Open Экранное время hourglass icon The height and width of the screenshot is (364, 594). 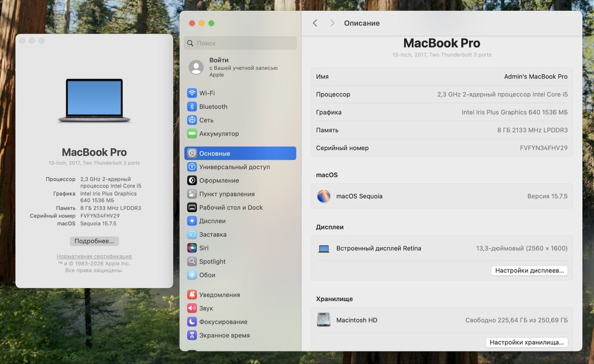point(192,335)
